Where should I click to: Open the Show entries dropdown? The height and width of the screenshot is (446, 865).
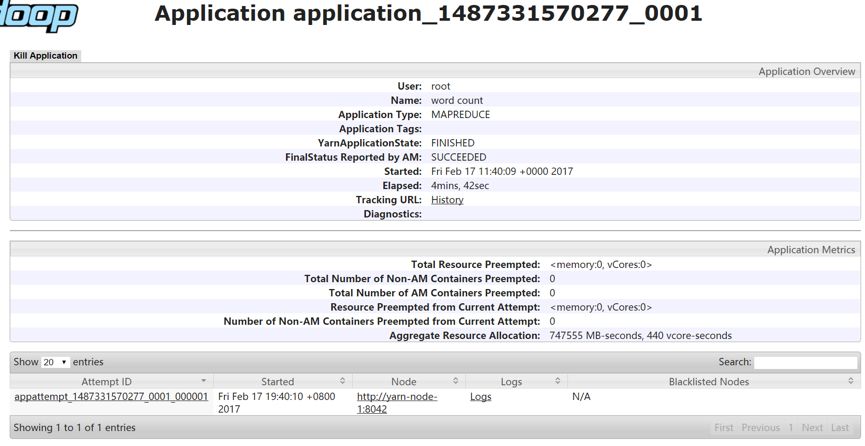point(55,362)
